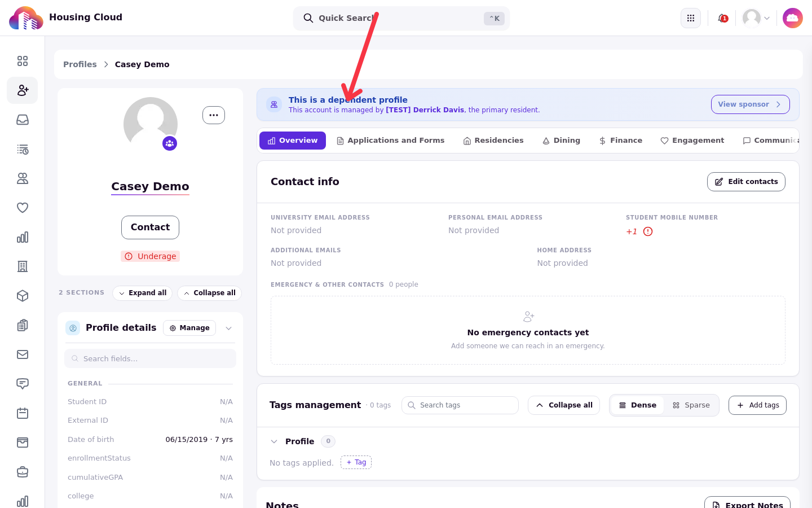Open the briefcase sidebar icon
The image size is (812, 508).
coord(23,472)
